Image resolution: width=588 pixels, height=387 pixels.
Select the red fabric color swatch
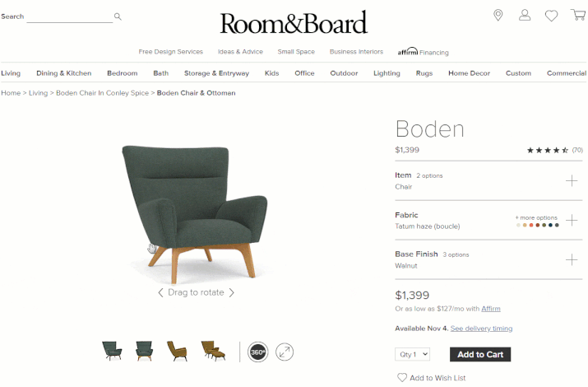coord(531,226)
